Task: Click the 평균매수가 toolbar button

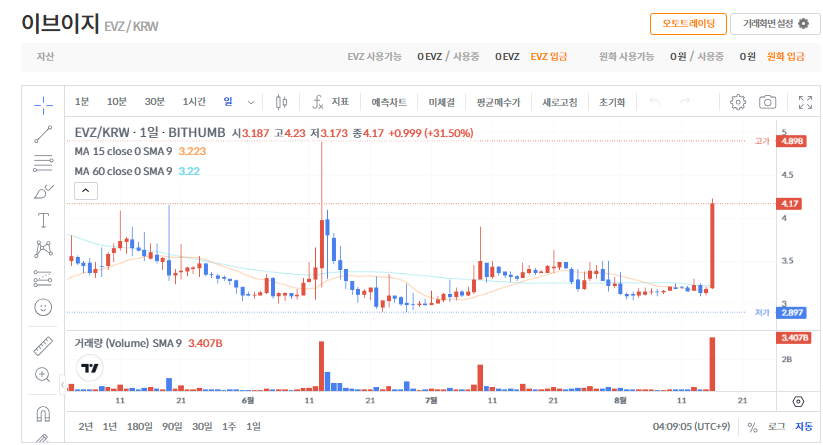Action: tap(498, 102)
